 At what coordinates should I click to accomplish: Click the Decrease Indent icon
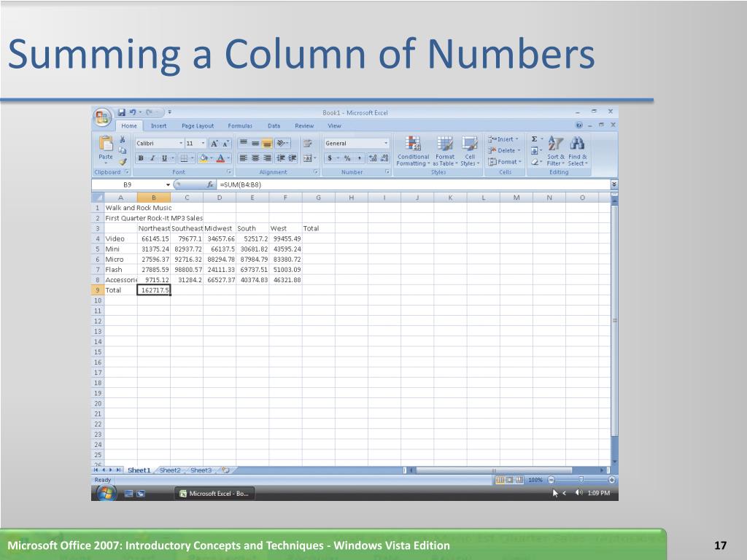click(x=281, y=158)
